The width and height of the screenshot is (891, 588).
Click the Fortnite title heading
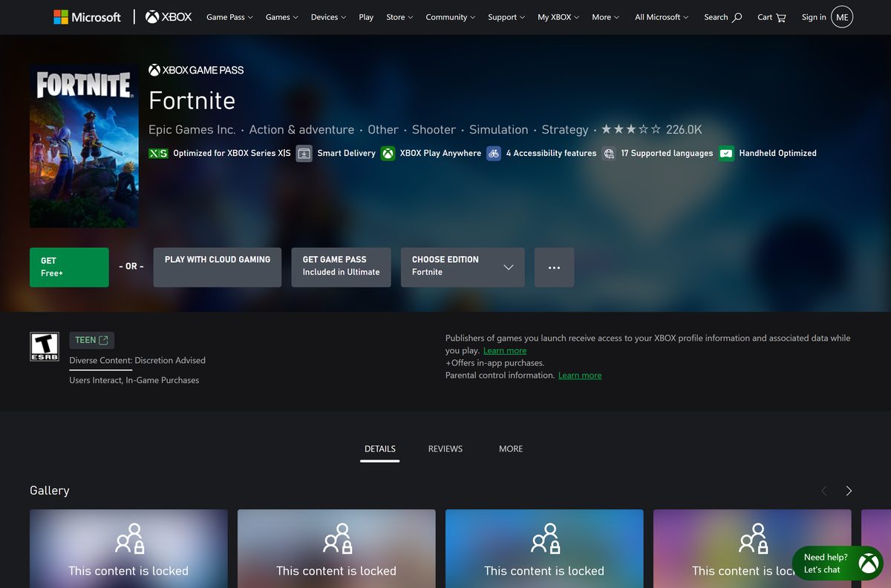[x=192, y=100]
